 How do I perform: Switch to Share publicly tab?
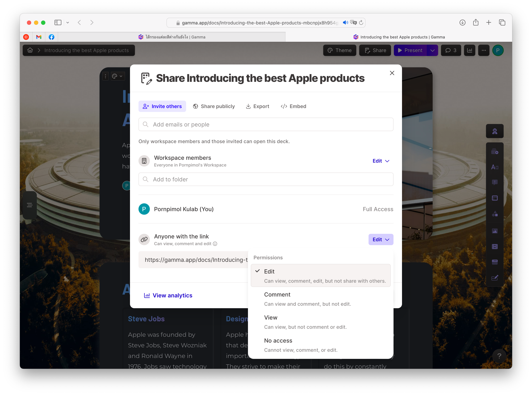point(214,106)
